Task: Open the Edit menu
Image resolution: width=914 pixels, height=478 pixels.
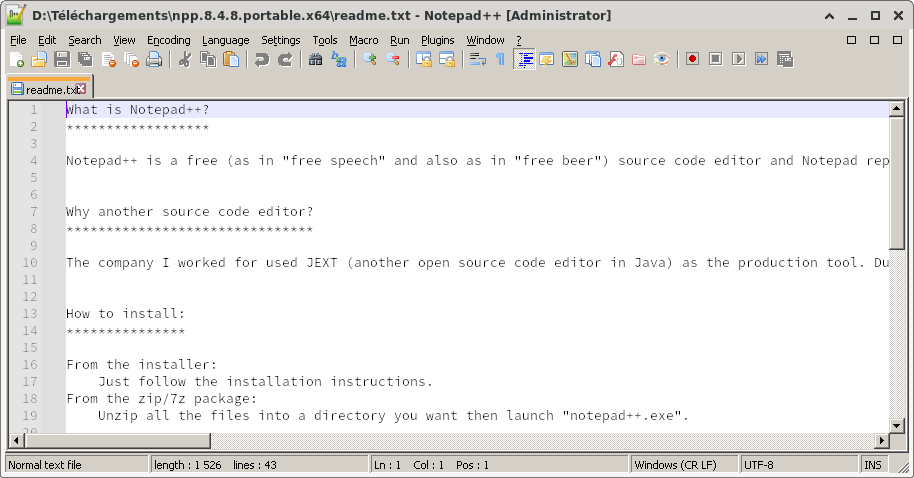Action: pyautogui.click(x=47, y=40)
